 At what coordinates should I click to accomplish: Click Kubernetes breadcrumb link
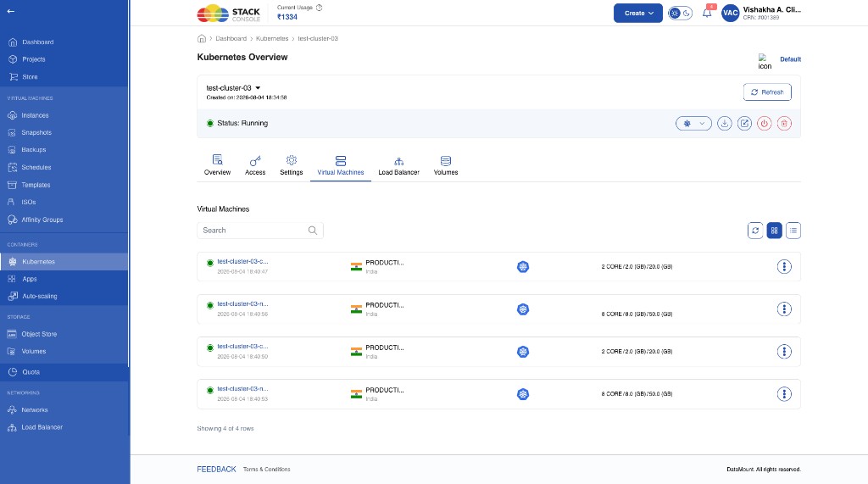[272, 38]
